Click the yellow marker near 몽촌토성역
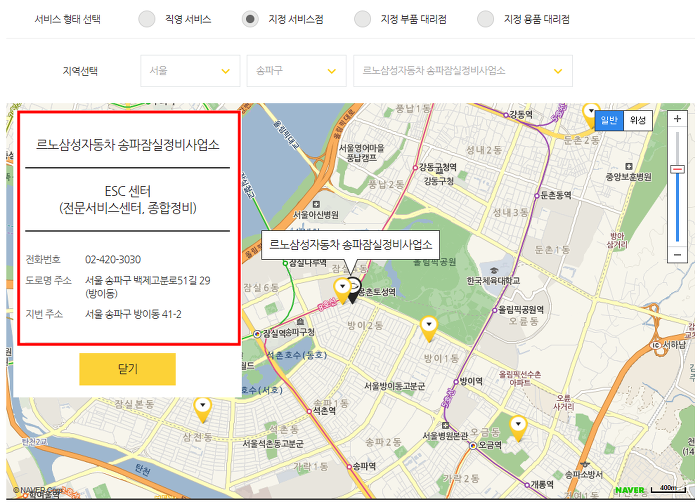This screenshot has width=700, height=502. click(342, 291)
